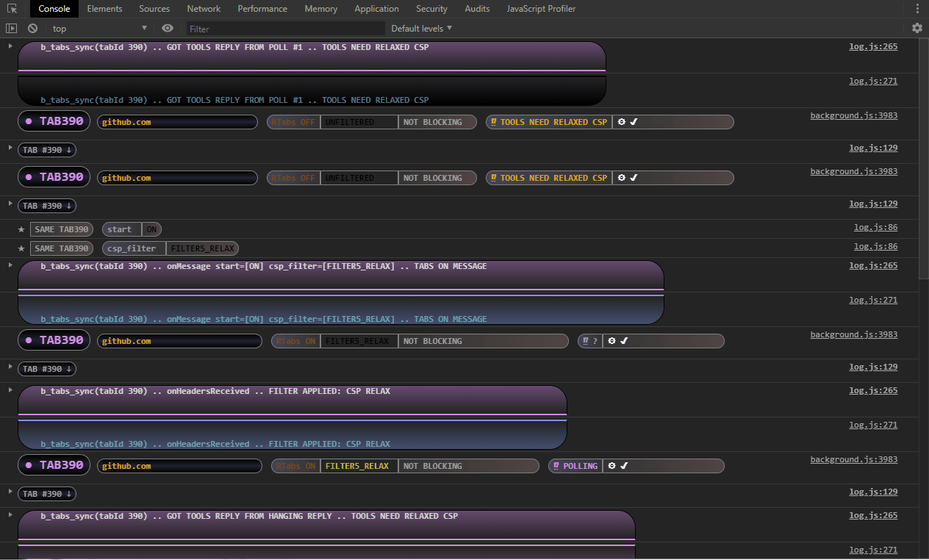The image size is (929, 560).
Task: Expand the onMessage start=[ON] log entry
Action: pyautogui.click(x=10, y=265)
